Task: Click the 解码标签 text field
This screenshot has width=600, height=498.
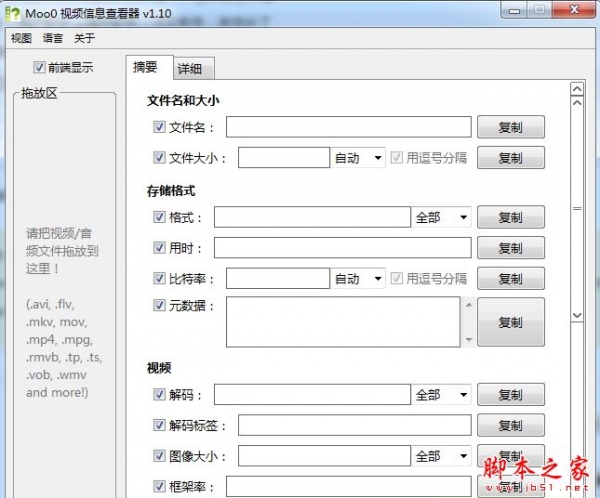Action: point(355,425)
